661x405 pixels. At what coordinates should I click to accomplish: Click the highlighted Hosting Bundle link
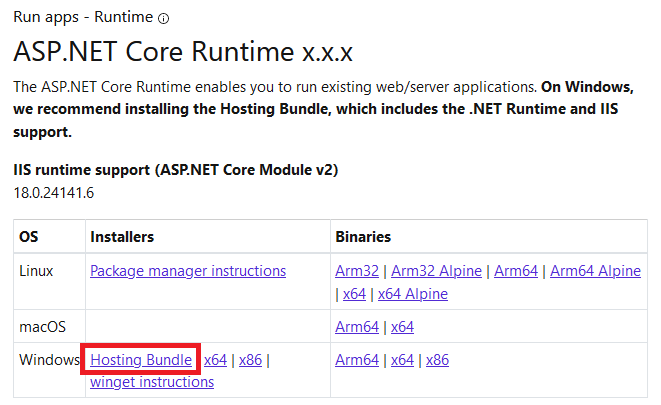[141, 360]
